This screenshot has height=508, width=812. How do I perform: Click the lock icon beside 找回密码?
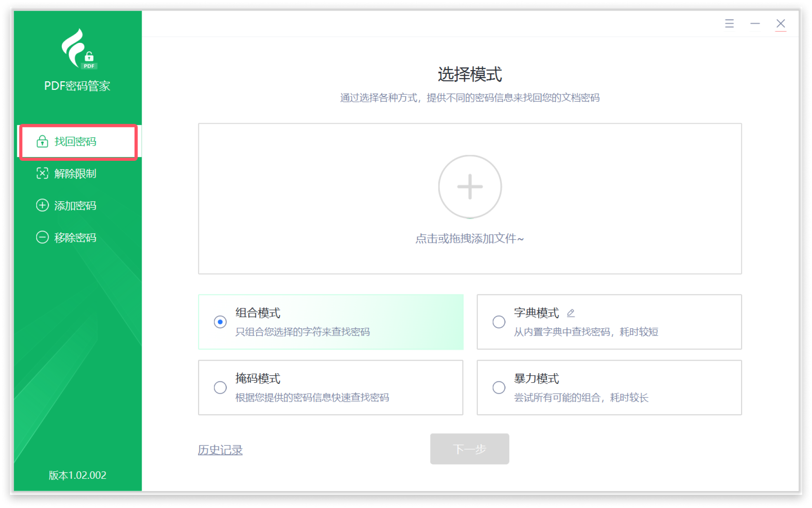tap(42, 141)
